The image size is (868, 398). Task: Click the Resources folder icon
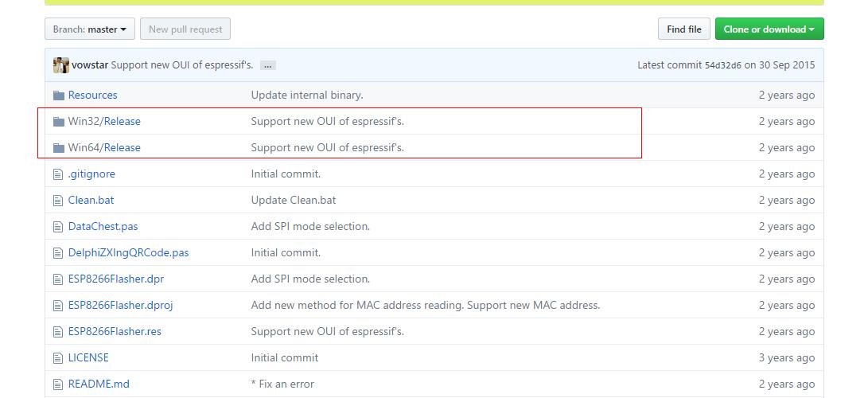pyautogui.click(x=59, y=96)
